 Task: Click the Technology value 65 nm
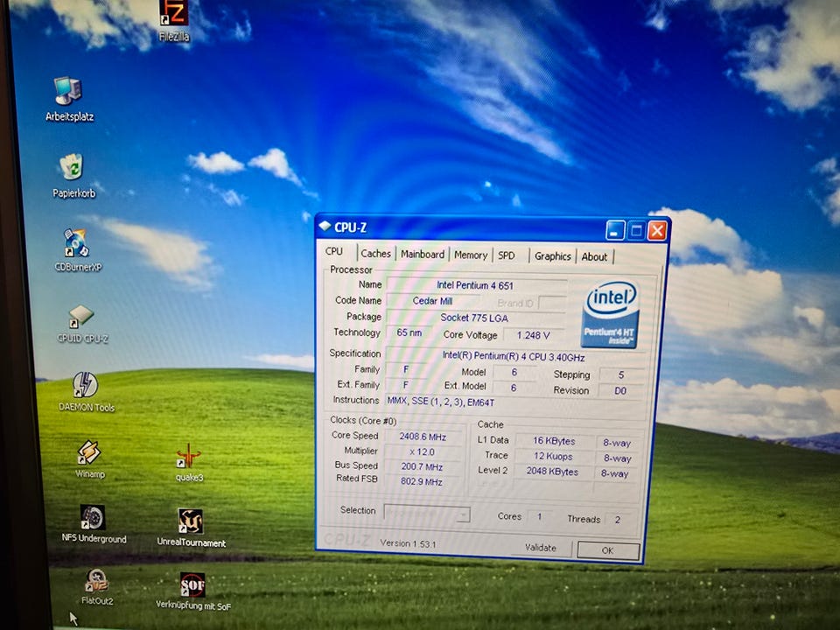tap(409, 332)
